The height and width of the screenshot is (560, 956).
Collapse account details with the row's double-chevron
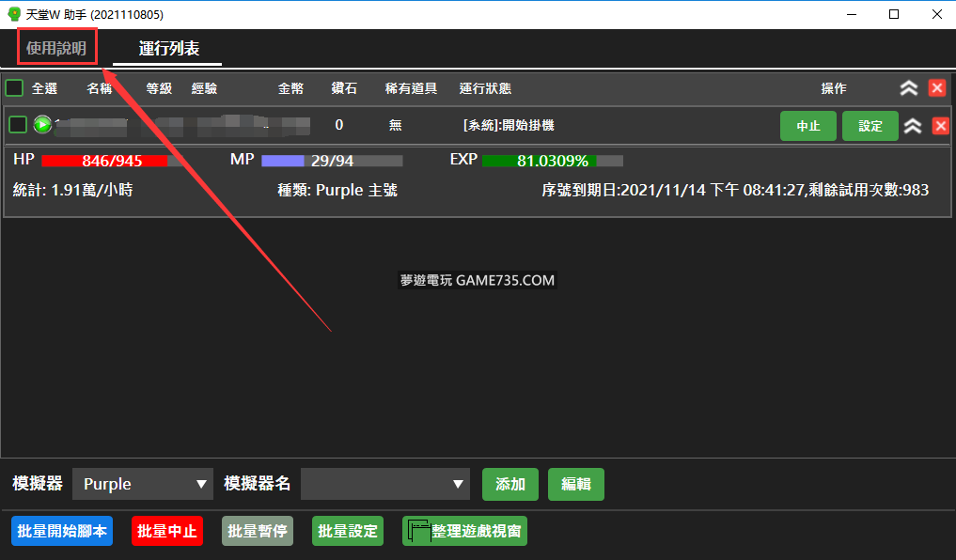[x=912, y=126]
